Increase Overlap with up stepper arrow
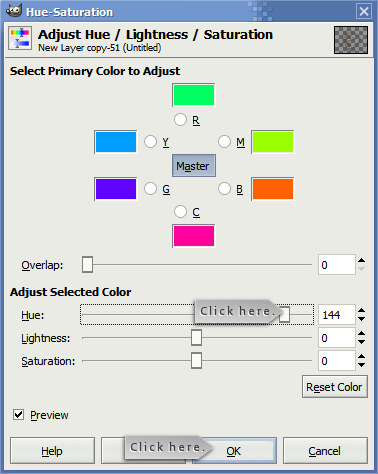The image size is (378, 474). [361, 261]
